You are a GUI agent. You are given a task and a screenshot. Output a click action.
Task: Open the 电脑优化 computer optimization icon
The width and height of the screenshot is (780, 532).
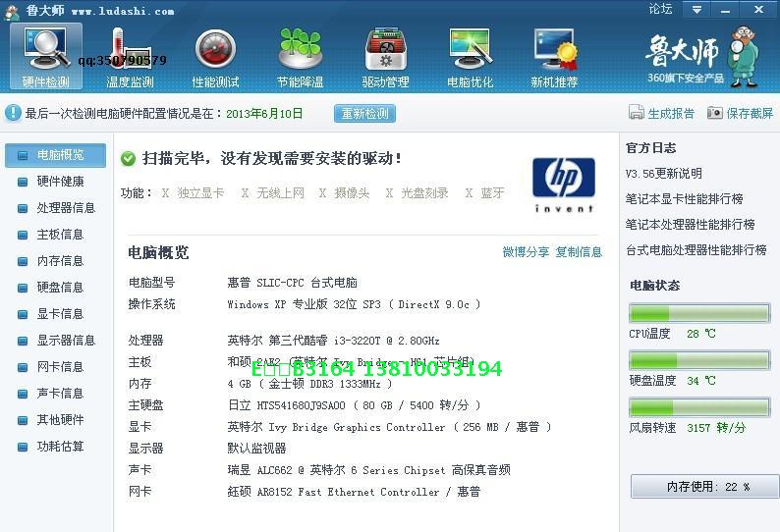470,56
